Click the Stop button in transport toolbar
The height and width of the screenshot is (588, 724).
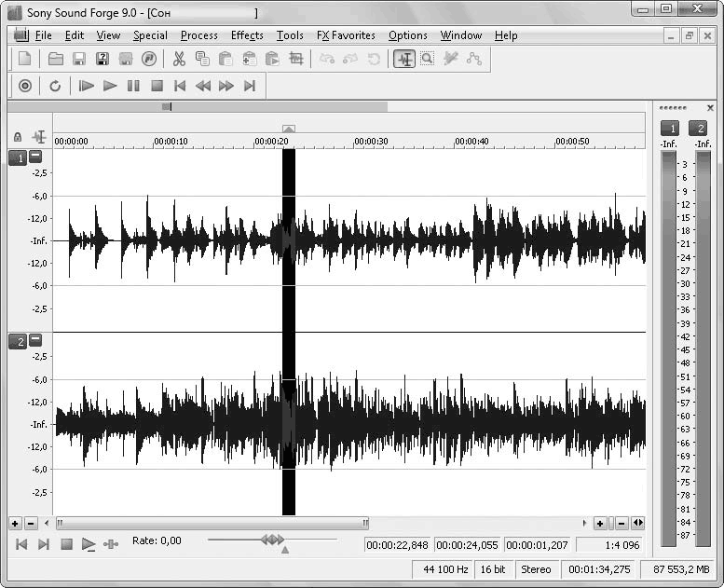[157, 86]
